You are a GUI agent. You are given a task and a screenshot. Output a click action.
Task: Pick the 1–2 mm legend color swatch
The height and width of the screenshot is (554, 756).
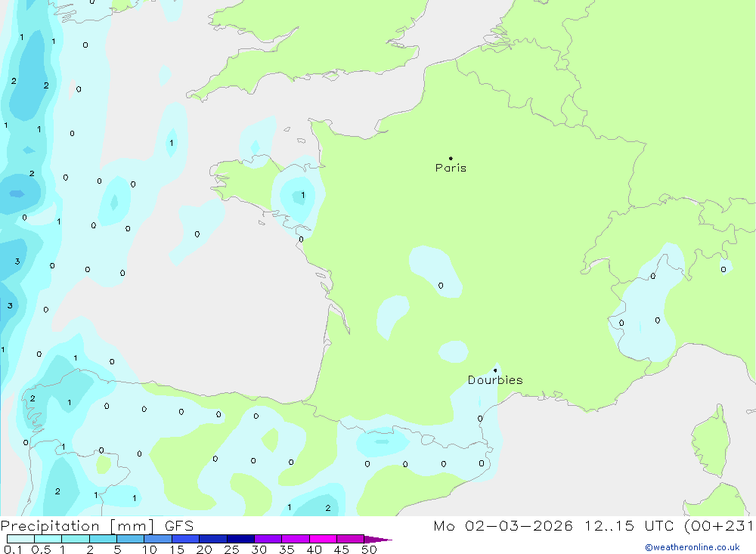76,539
